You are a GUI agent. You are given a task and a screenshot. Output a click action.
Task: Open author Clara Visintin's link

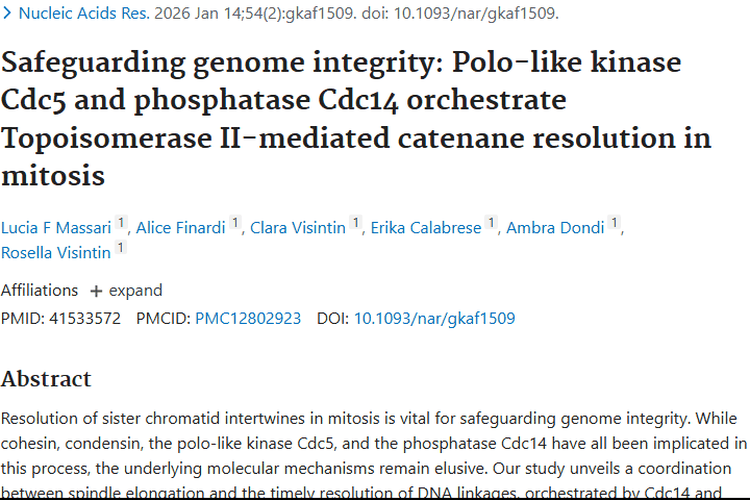[297, 228]
